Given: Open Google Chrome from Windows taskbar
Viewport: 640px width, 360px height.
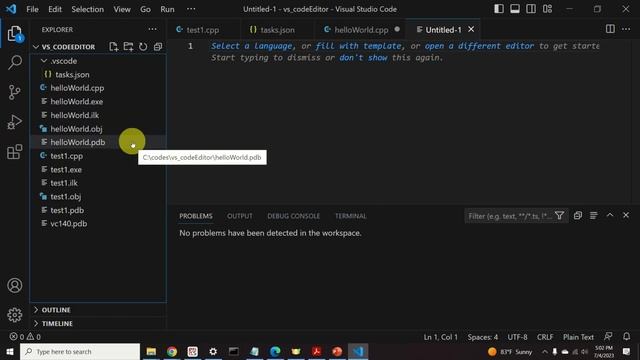Looking at the screenshot, I should 172,351.
